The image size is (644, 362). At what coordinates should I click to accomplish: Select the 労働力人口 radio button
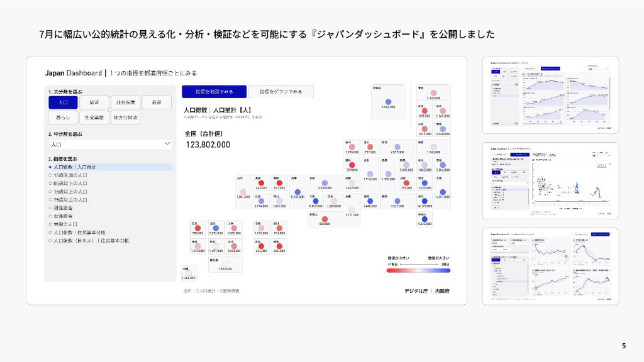(x=65, y=224)
